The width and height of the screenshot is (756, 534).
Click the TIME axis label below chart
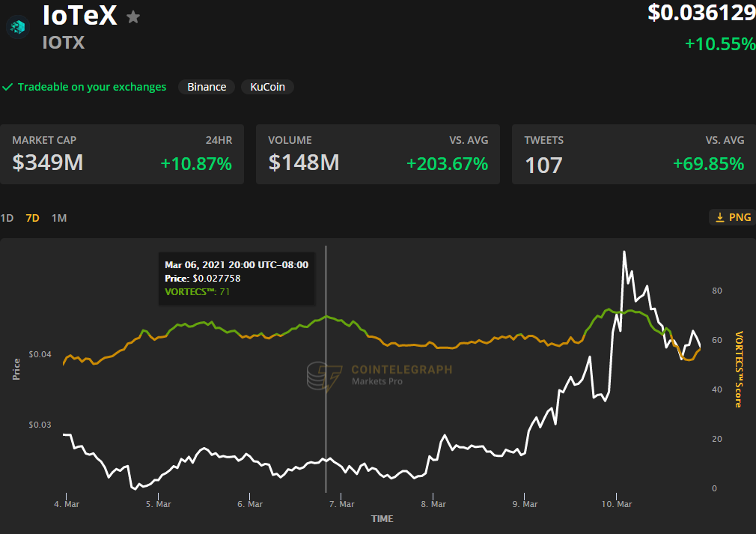pyautogui.click(x=382, y=518)
